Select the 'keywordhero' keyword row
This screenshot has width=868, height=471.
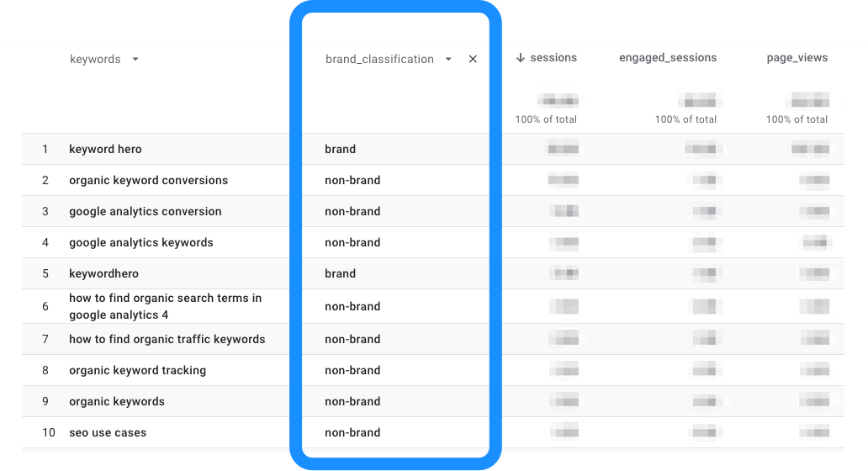pyautogui.click(x=433, y=273)
